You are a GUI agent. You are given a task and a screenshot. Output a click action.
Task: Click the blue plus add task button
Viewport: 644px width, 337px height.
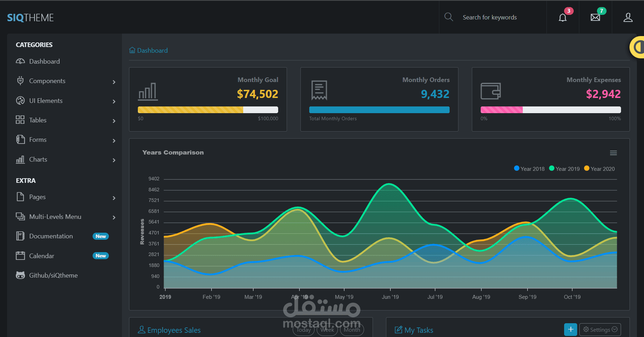point(570,330)
